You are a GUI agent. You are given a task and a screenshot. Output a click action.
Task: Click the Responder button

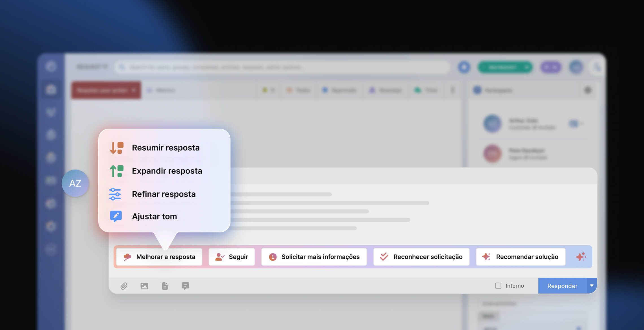(x=562, y=286)
